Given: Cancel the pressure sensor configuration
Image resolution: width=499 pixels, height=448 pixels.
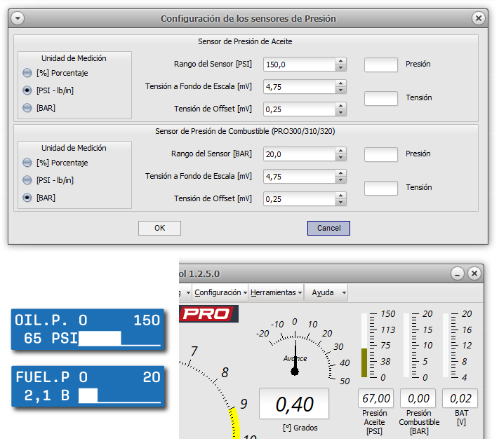Looking at the screenshot, I should pyautogui.click(x=328, y=228).
